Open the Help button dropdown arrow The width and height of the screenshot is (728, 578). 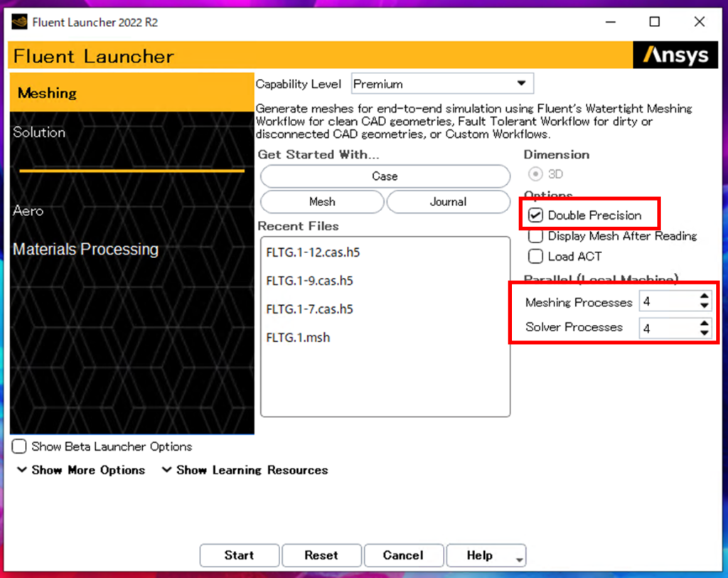520,560
